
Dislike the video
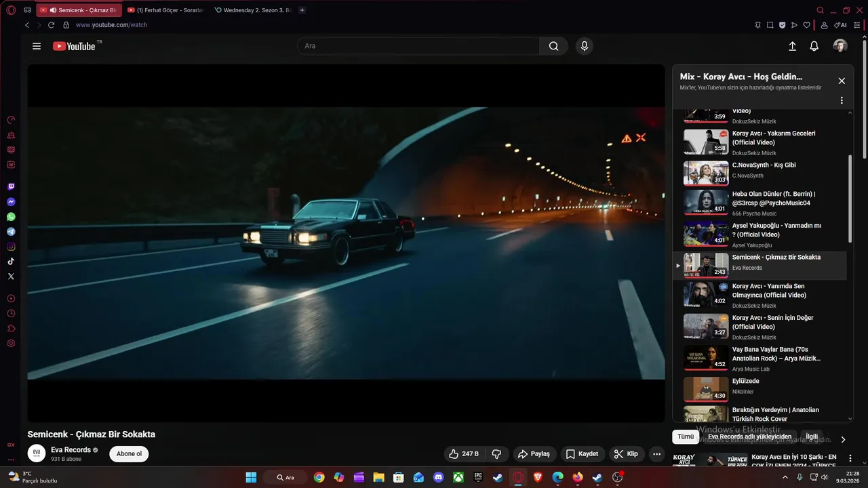click(x=496, y=454)
